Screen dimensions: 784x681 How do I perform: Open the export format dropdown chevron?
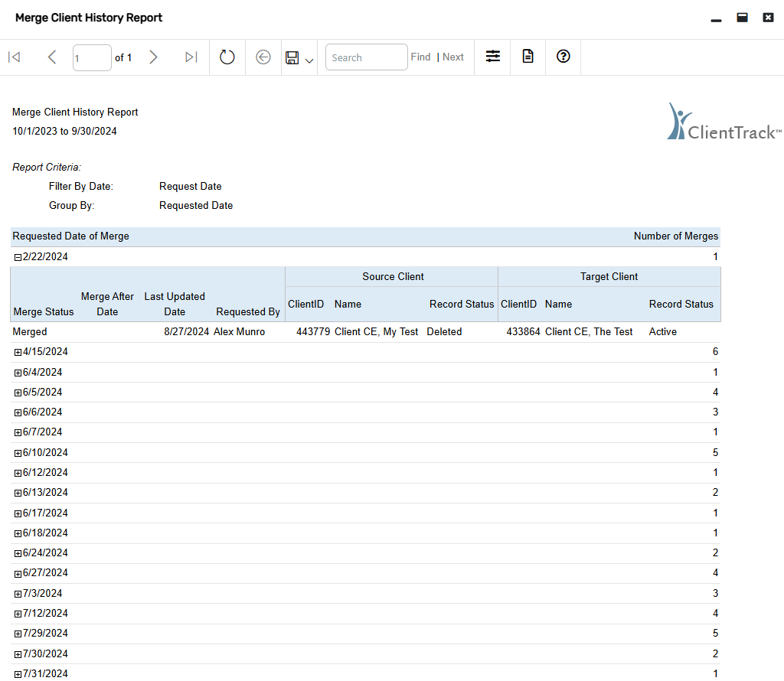point(309,60)
